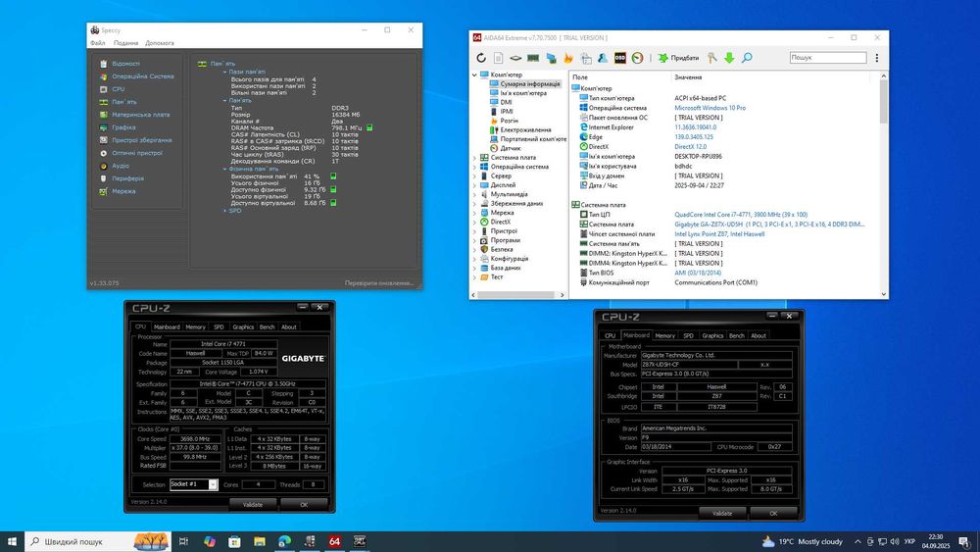Switch to Memory tab in left CPU-Z window
The height and width of the screenshot is (552, 980).
pos(195,326)
